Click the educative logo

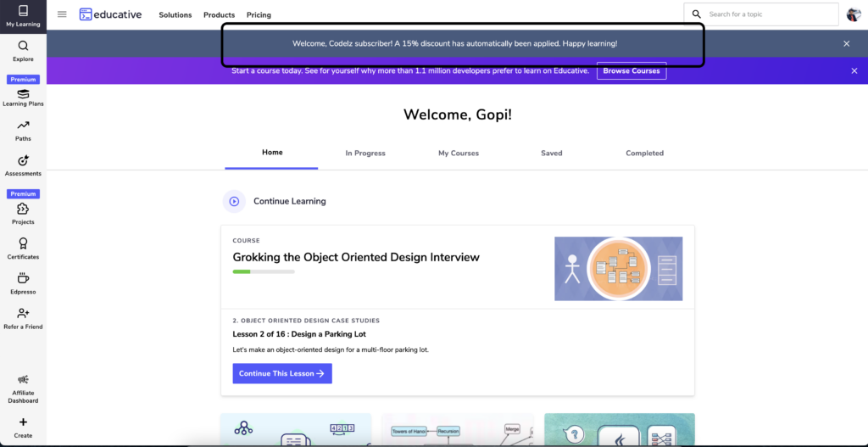point(111,14)
